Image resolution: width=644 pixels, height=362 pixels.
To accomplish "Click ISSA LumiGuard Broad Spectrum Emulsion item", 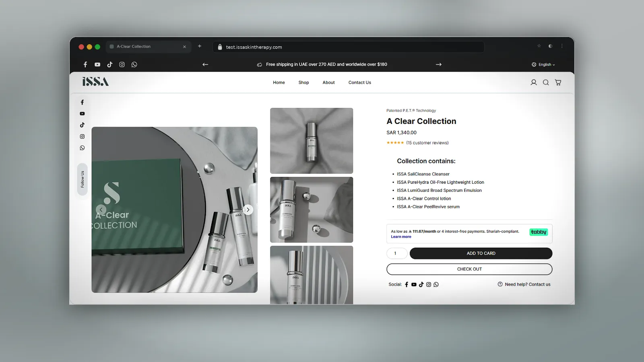I will pyautogui.click(x=439, y=191).
